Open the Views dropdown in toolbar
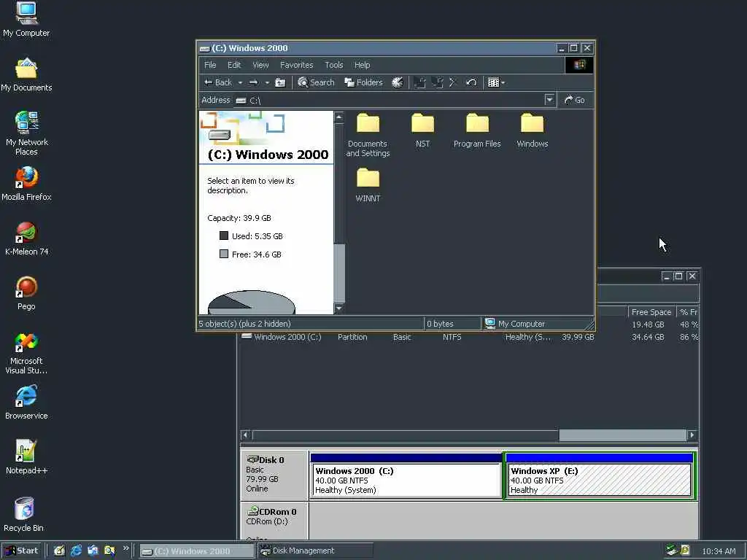This screenshot has height=560, width=747. tap(496, 82)
